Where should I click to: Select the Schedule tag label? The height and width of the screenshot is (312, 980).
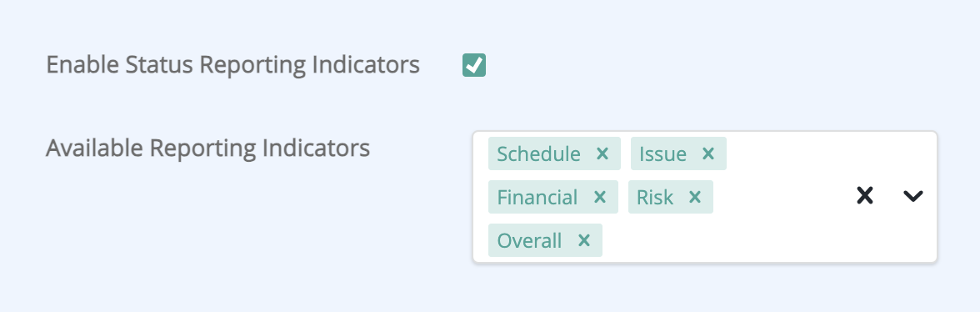(538, 153)
